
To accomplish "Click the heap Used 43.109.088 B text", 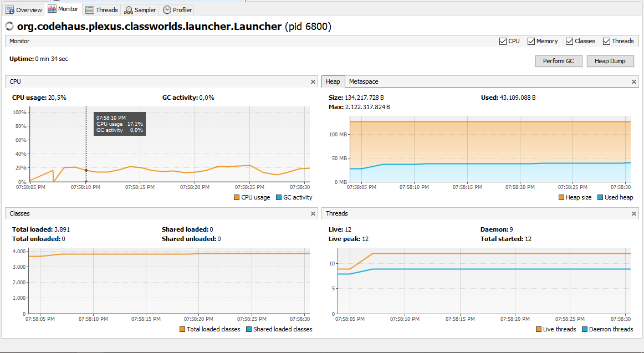I will (508, 98).
